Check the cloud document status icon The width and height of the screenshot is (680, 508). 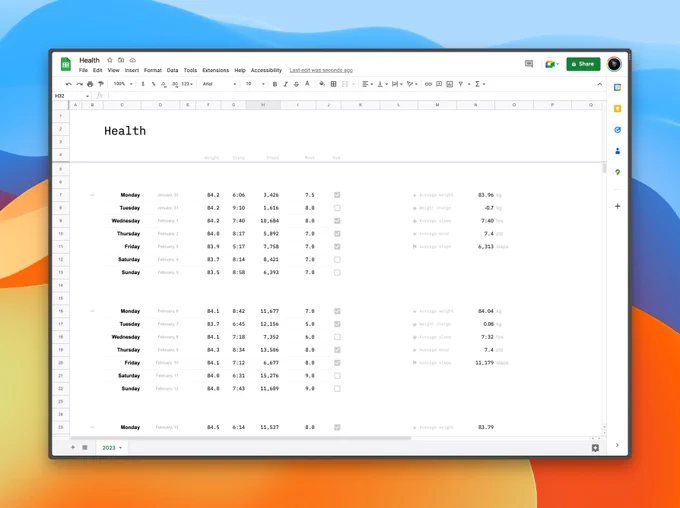pos(133,60)
